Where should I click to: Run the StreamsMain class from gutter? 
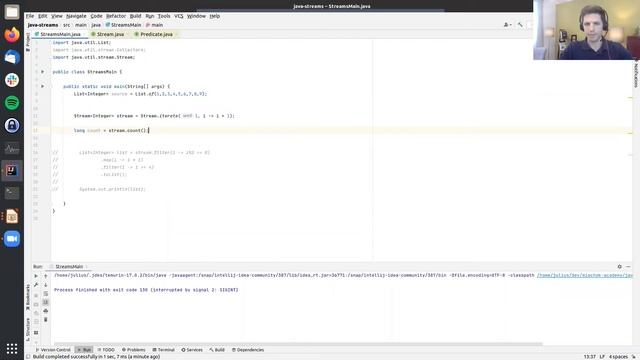(42, 72)
